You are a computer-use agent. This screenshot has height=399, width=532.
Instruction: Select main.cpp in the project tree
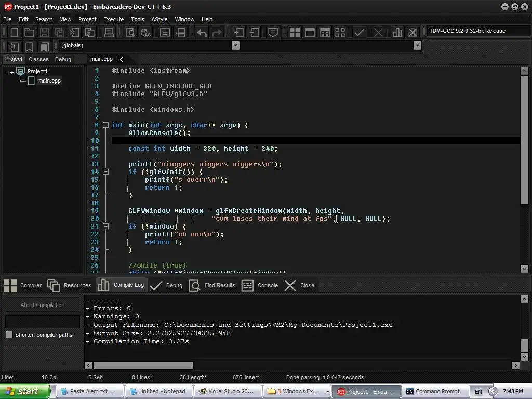(x=49, y=81)
